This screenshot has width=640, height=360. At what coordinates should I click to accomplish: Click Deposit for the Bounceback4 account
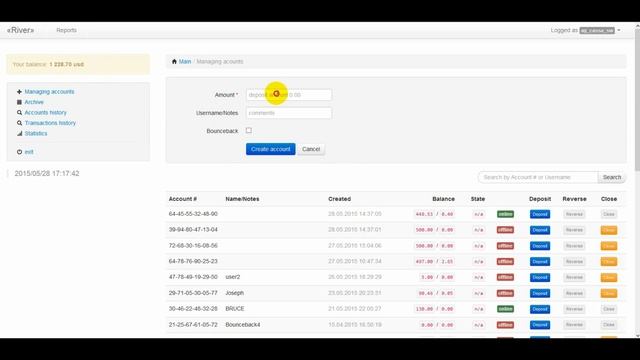pyautogui.click(x=540, y=325)
